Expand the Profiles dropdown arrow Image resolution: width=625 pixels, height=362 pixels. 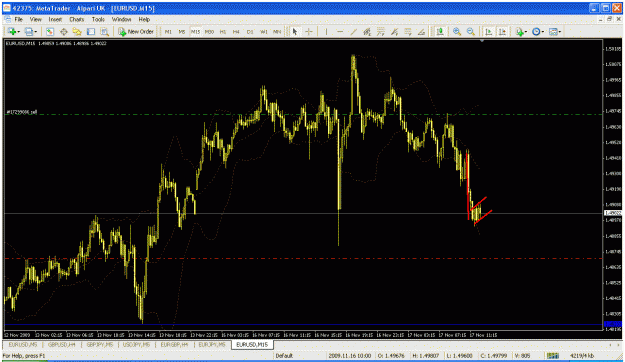[35, 32]
